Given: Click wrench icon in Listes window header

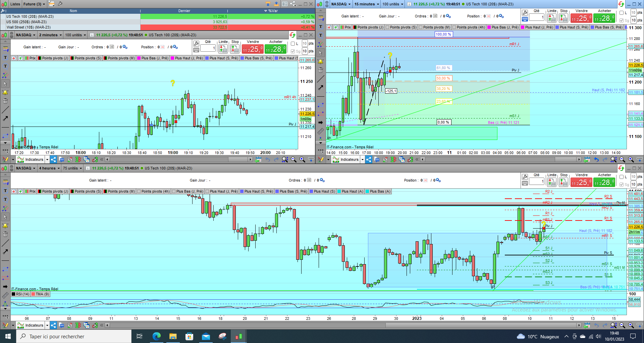Looking at the screenshot, I should click(60, 4).
